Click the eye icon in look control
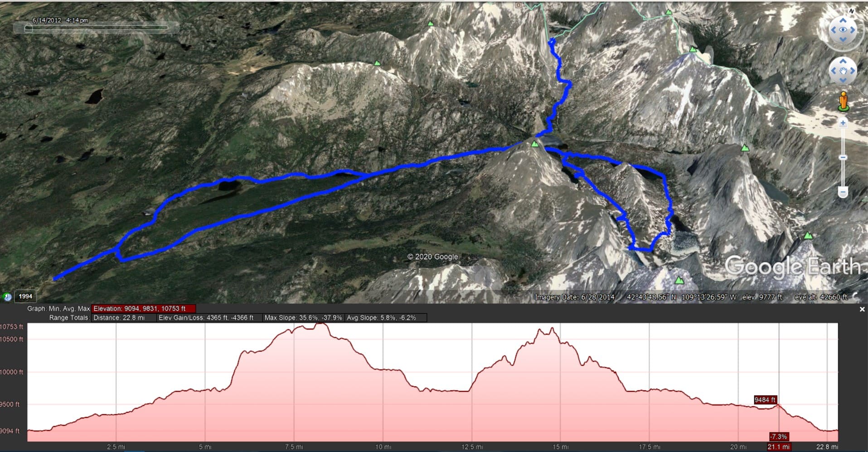 pos(843,30)
